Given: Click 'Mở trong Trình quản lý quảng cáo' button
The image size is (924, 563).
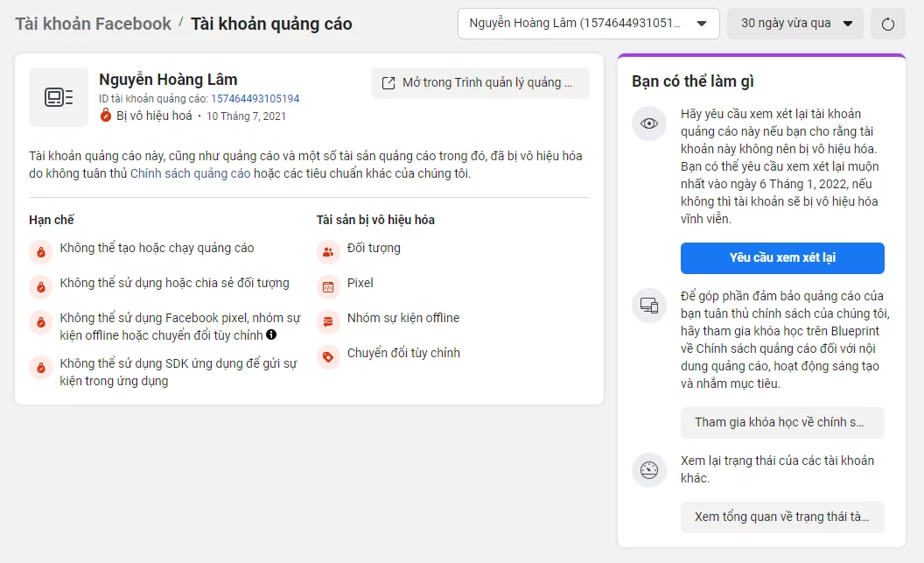Looking at the screenshot, I should 479,83.
